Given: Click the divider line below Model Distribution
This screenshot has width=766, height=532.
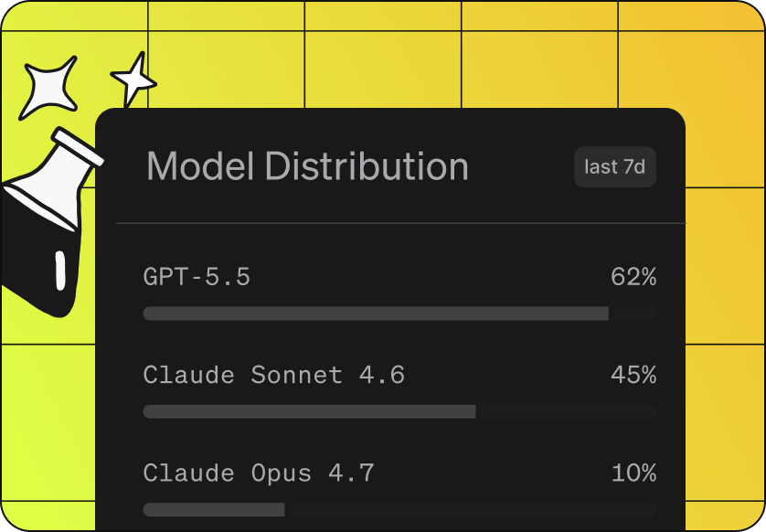Looking at the screenshot, I should pyautogui.click(x=400, y=223).
